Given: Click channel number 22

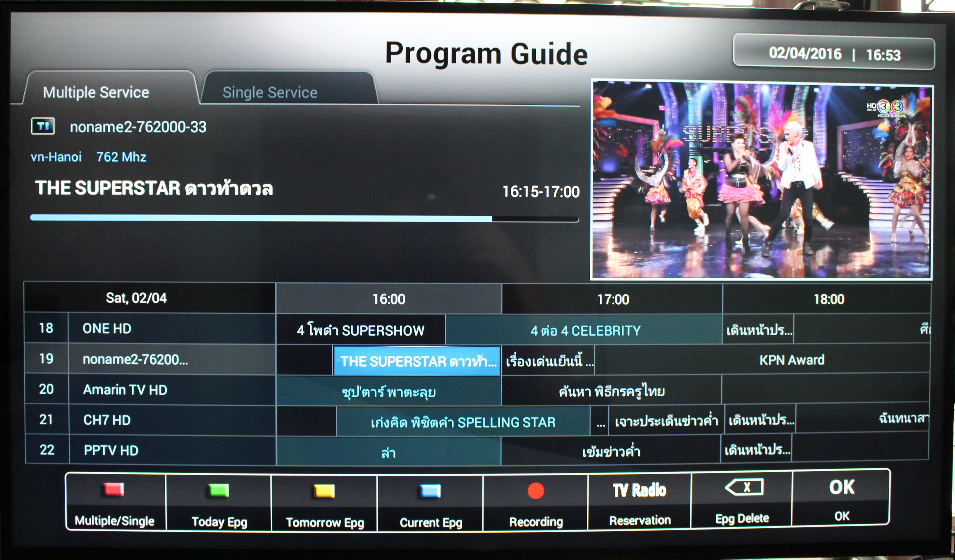Looking at the screenshot, I should (47, 450).
